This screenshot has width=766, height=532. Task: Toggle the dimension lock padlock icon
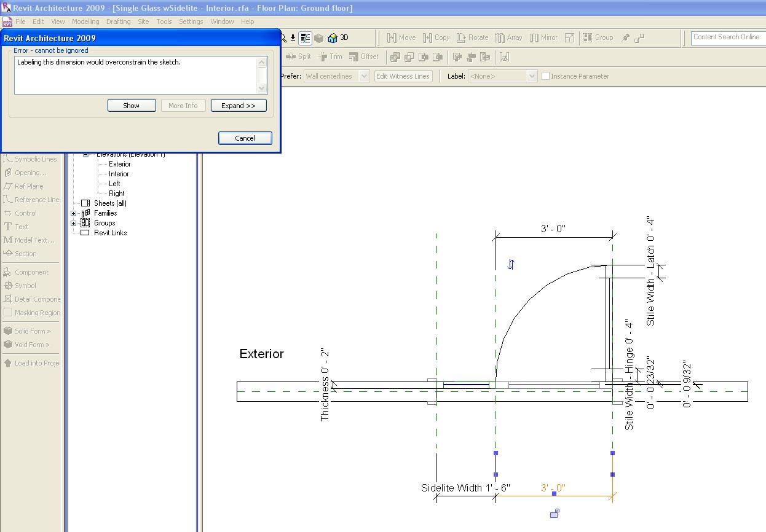point(555,513)
